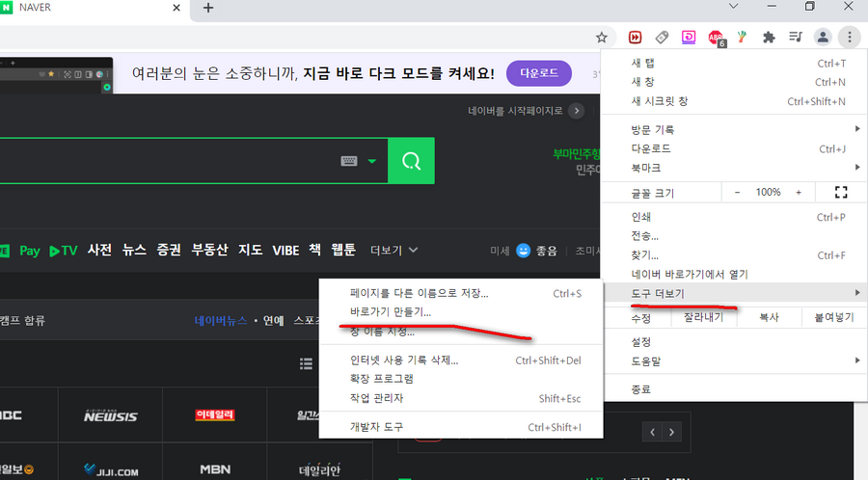Select 페이지를 다른 이름으로 저장... entry
Image resolution: width=868 pixels, height=480 pixels.
click(461, 294)
